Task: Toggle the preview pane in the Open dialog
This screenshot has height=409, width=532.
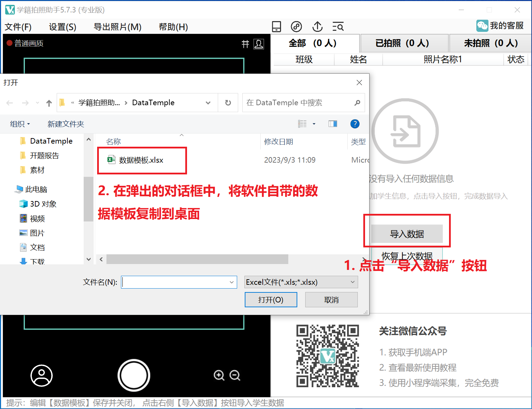Action: (333, 124)
